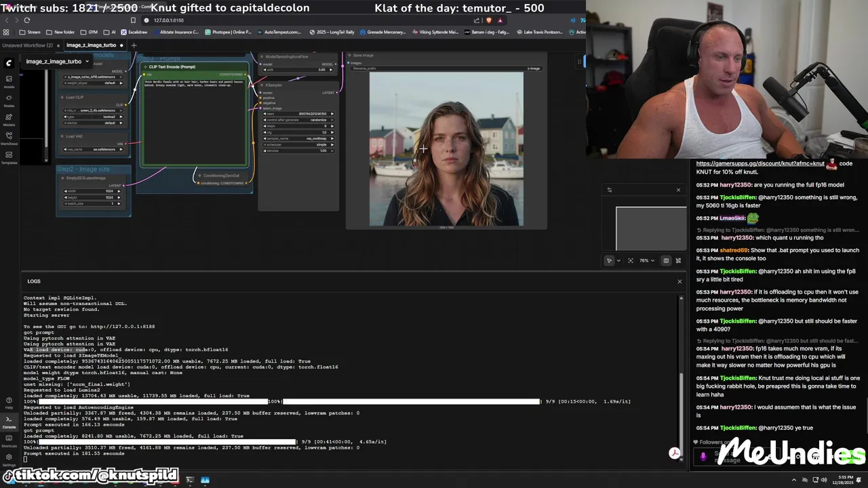Fit the canvas view to nodes
868x488 pixels.
pos(631,260)
